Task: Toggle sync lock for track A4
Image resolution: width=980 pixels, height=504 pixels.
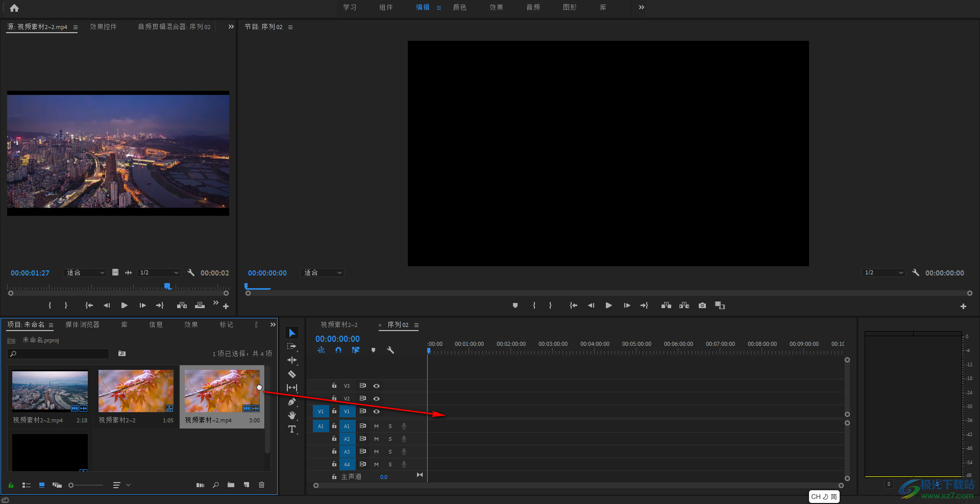Action: coord(362,464)
